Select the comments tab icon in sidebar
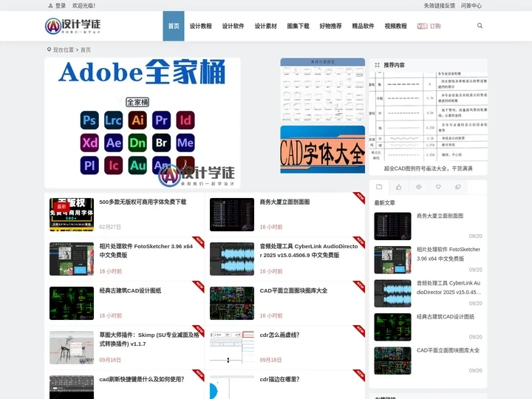The width and height of the screenshot is (532, 399). 457,187
